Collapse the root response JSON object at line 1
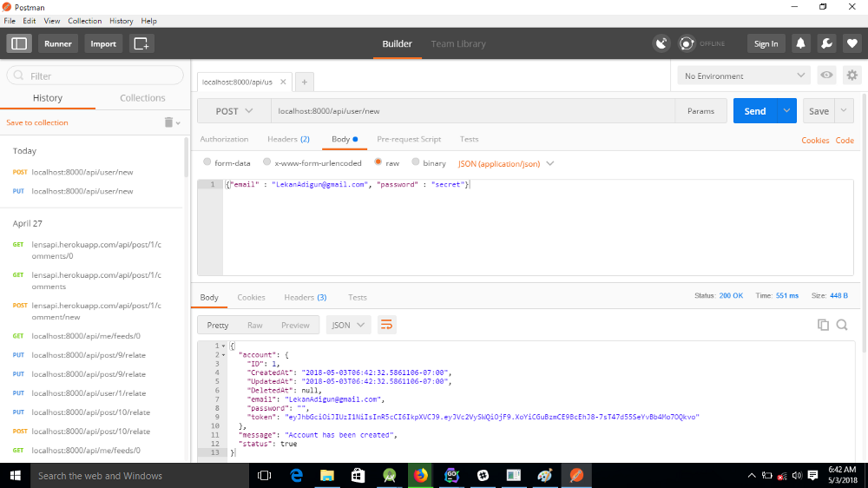Screen dimensions: 868x488 pos(223,346)
